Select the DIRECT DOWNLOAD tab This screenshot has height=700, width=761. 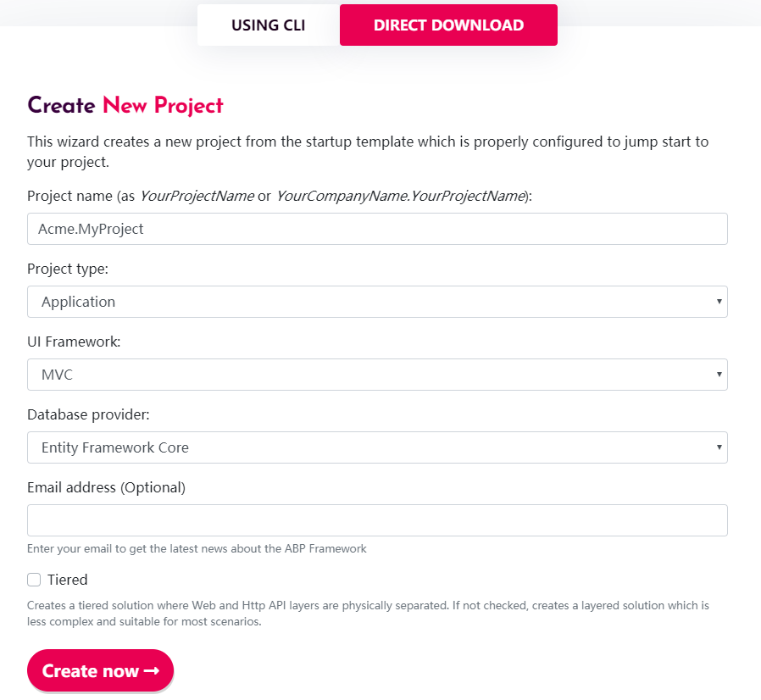(447, 25)
